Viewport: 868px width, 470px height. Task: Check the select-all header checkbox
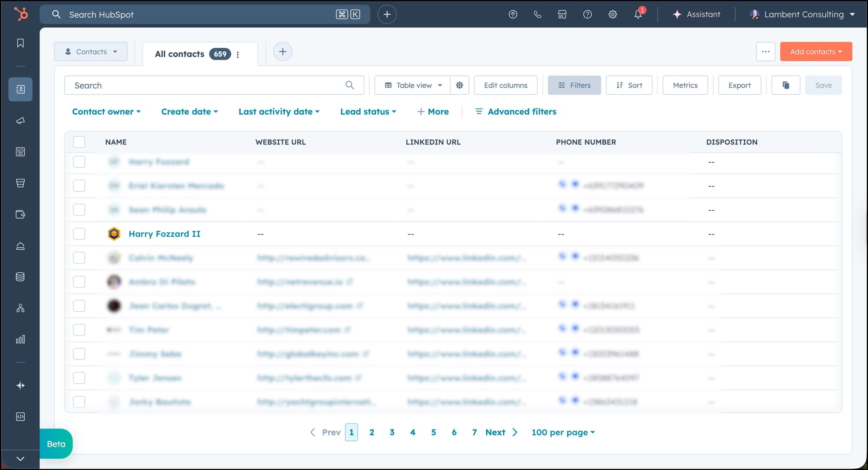79,142
